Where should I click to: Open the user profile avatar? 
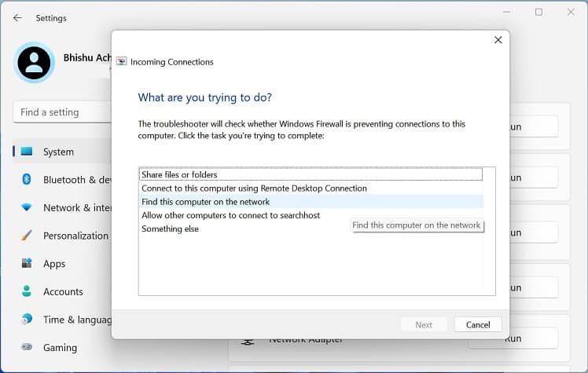click(34, 63)
